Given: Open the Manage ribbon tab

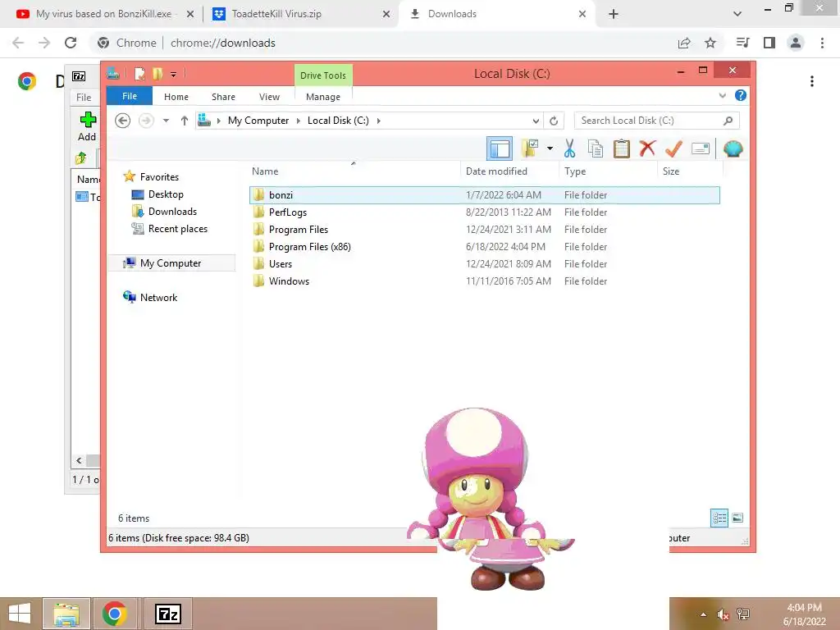Looking at the screenshot, I should (323, 97).
